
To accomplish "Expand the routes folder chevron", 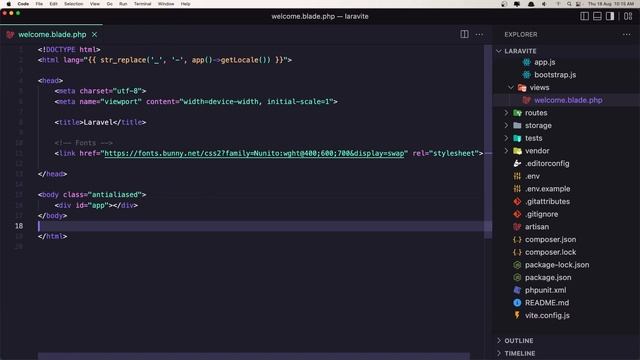I will 506,113.
